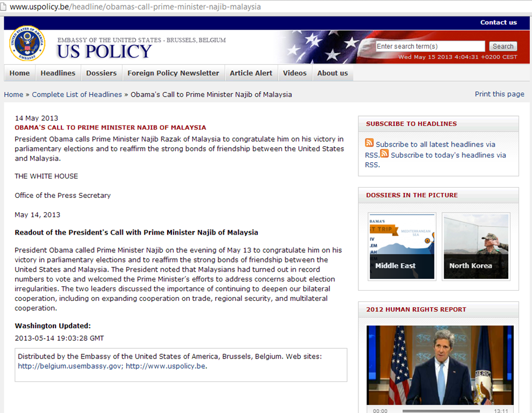Open Foreign Policy Newsletter tab
This screenshot has height=413, width=532.
(x=174, y=73)
